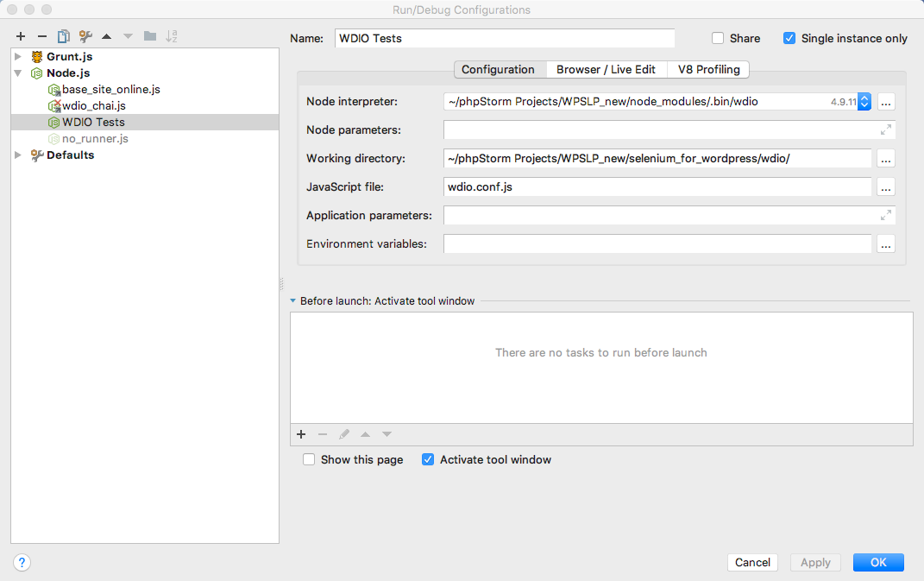Copy the WDIO Tests configuration

(62, 36)
